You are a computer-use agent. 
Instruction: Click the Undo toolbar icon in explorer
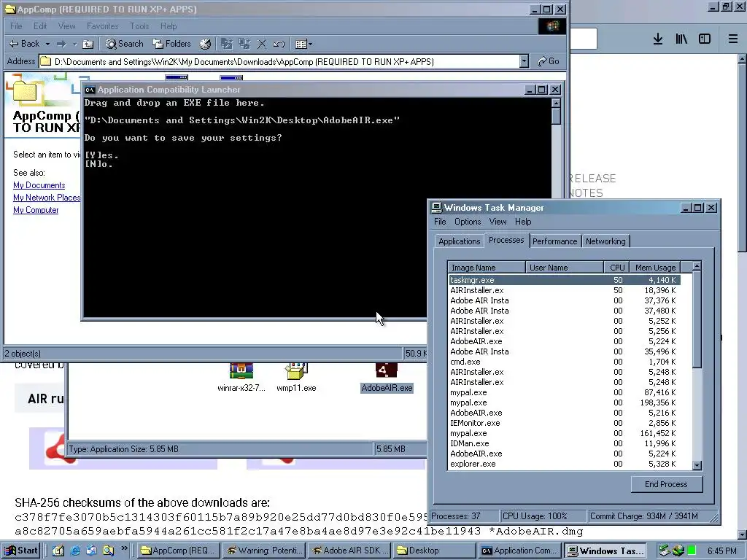279,44
